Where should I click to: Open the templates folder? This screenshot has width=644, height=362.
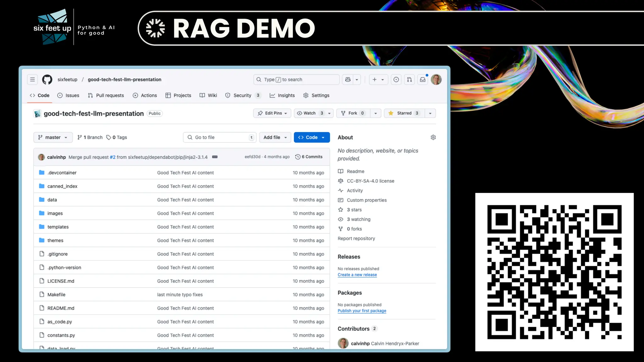click(58, 227)
